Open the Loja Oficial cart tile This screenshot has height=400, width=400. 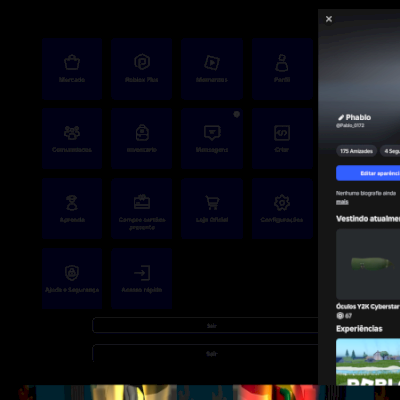[212, 208]
